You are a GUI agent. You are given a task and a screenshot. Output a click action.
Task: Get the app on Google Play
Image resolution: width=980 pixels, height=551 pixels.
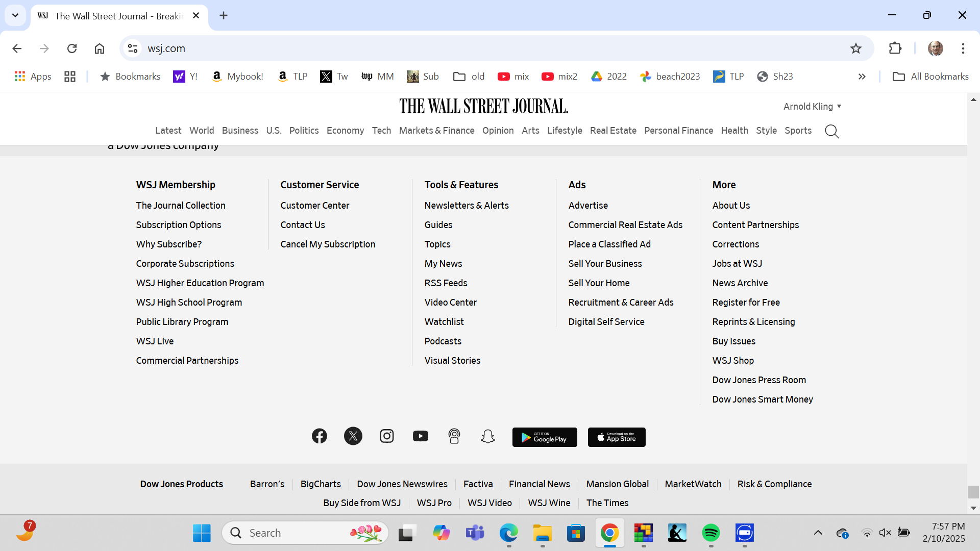(545, 437)
